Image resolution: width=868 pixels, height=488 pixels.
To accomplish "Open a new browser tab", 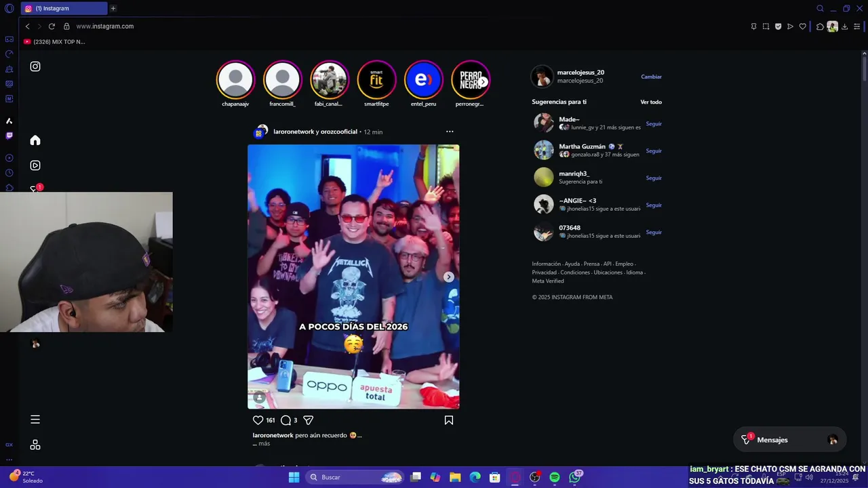I will pos(113,9).
